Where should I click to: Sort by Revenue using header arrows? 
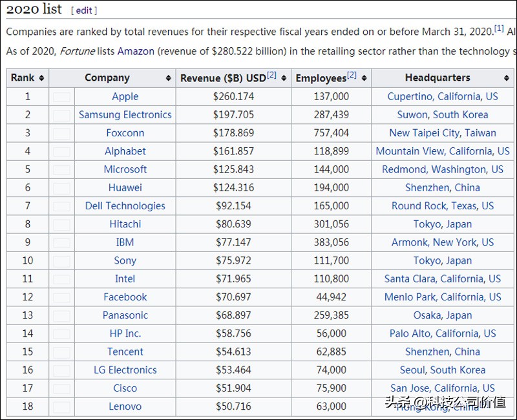coord(284,78)
